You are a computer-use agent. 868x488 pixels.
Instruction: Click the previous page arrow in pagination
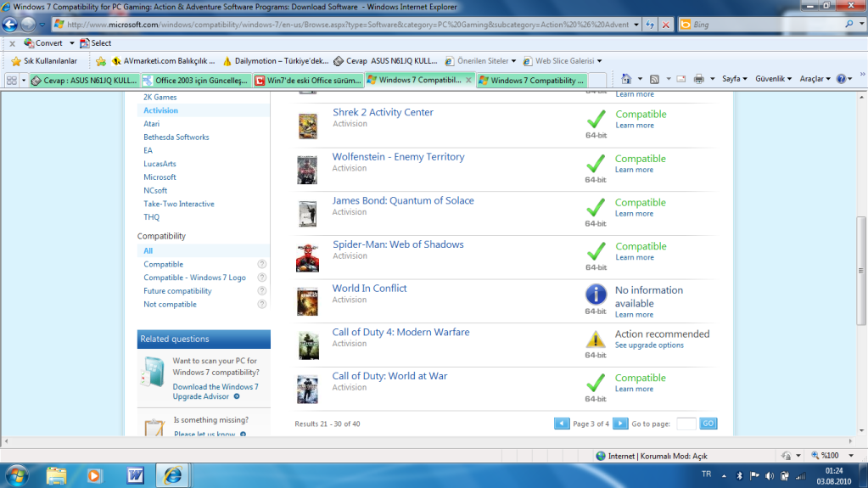562,423
